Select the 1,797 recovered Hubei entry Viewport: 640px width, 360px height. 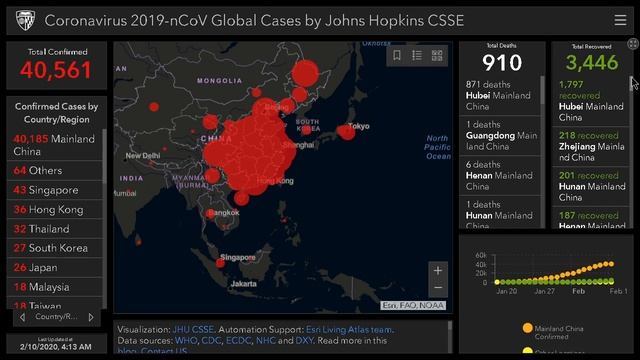coord(590,101)
